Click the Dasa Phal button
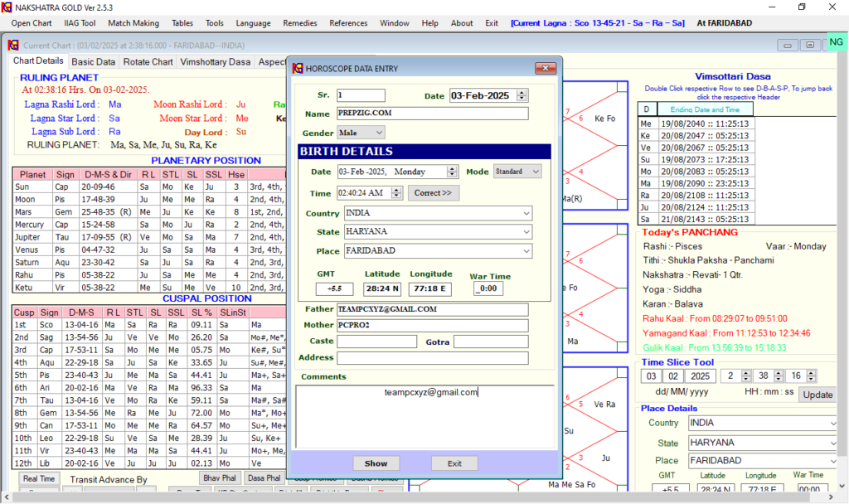 click(x=264, y=478)
